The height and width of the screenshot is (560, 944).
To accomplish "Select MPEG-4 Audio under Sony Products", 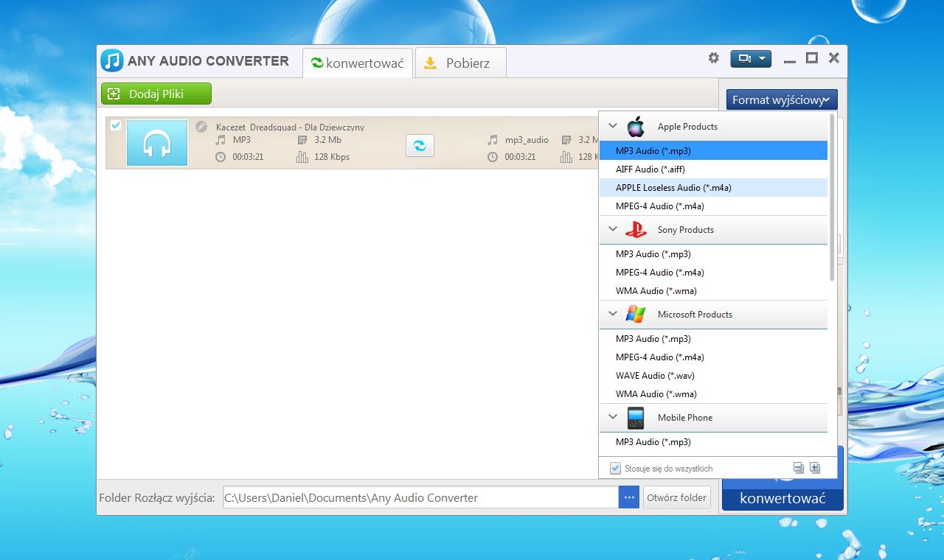I will (713, 272).
